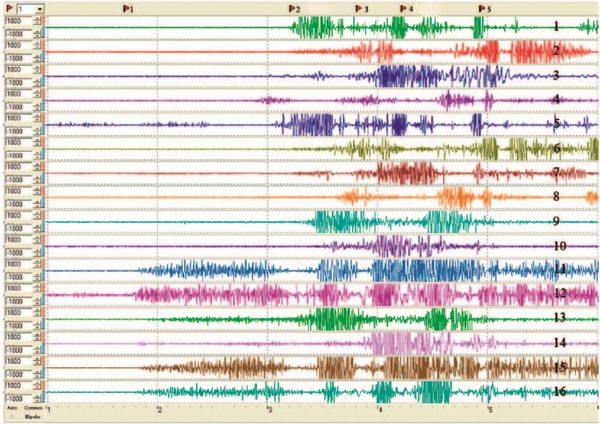Adjust the spinner beside channel 16 lower scale
600x424 pixels.
[x=37, y=397]
